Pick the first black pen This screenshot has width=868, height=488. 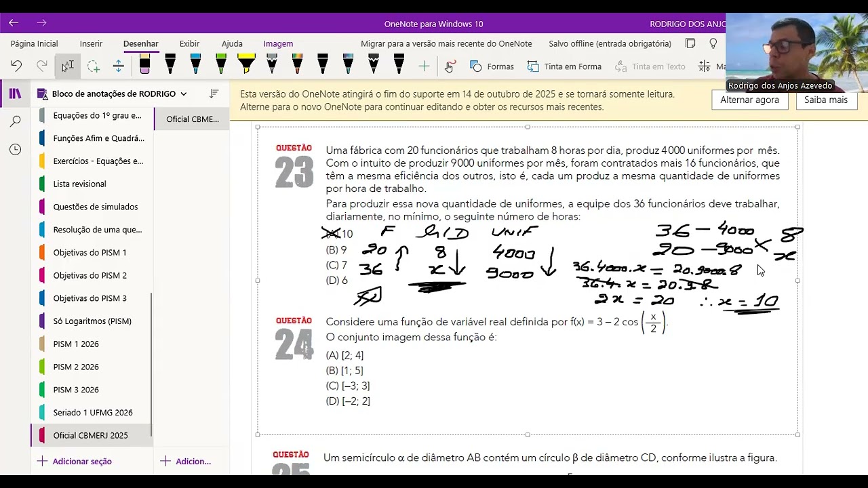tap(170, 64)
